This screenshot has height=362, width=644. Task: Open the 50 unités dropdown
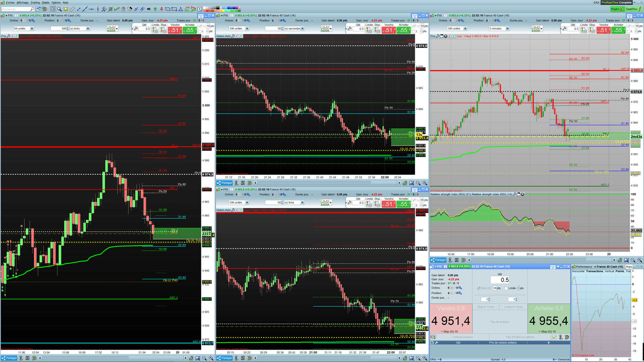32,28
